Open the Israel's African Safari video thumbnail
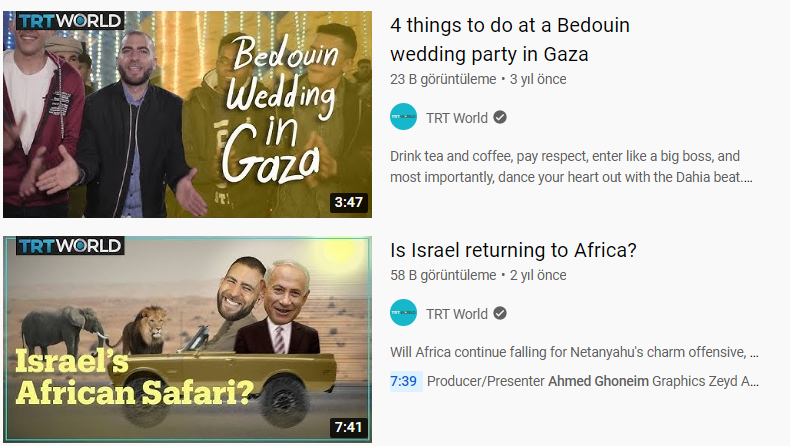 [187, 339]
